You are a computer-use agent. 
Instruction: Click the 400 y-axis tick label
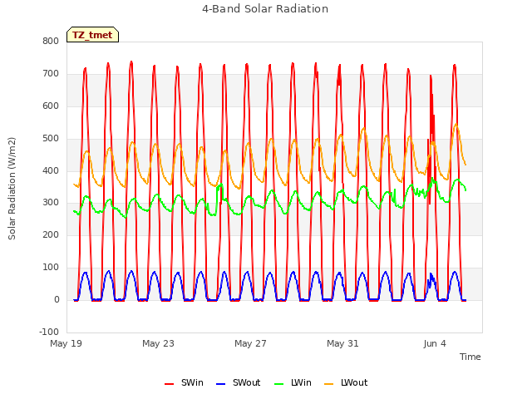point(51,170)
